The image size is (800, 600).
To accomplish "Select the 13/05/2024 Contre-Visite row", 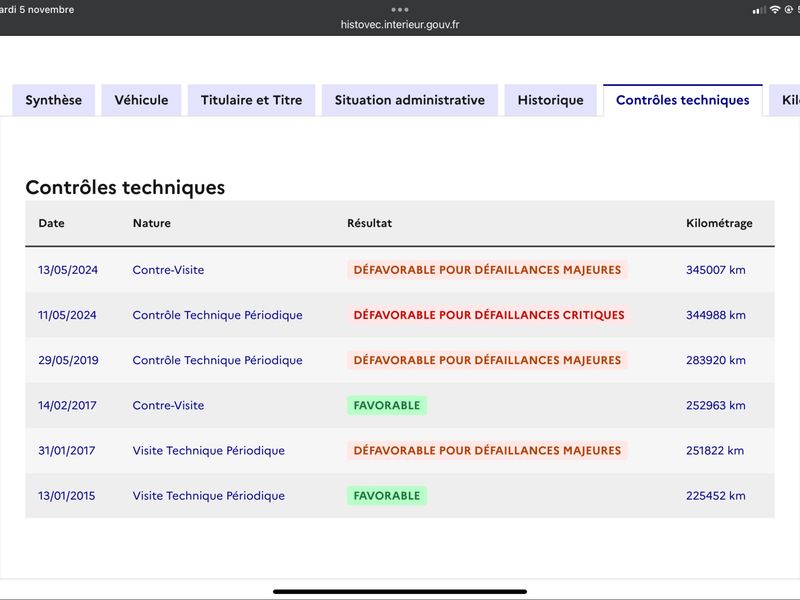I will [400, 270].
